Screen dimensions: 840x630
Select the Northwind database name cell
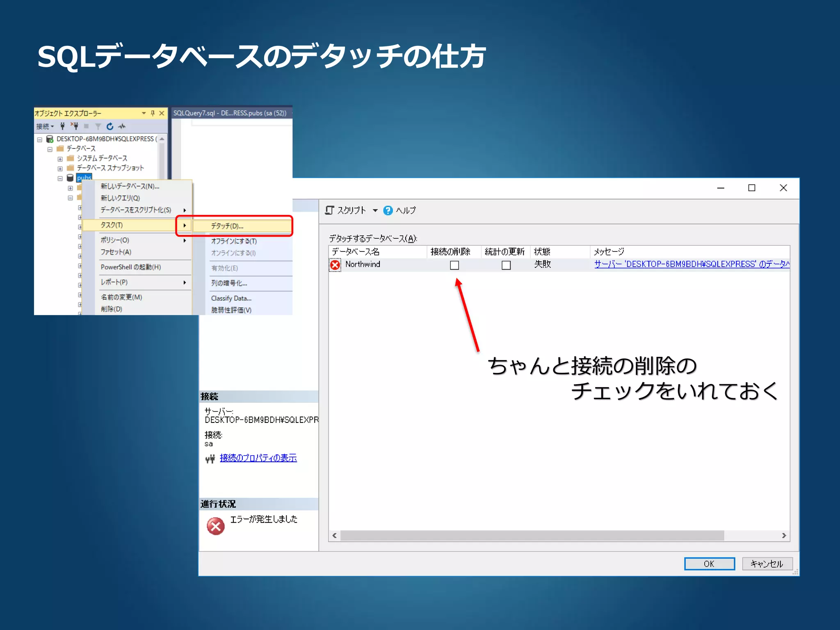pyautogui.click(x=363, y=265)
